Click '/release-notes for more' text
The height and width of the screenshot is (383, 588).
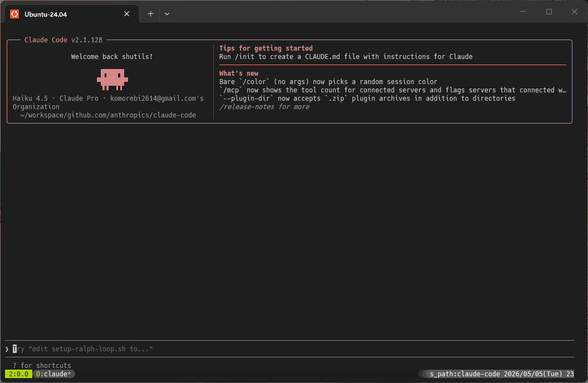pyautogui.click(x=264, y=107)
